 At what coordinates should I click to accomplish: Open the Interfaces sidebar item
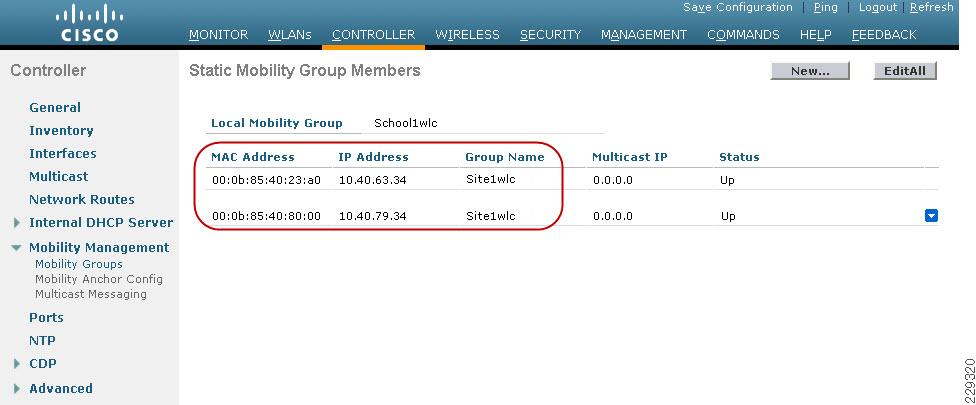63,154
